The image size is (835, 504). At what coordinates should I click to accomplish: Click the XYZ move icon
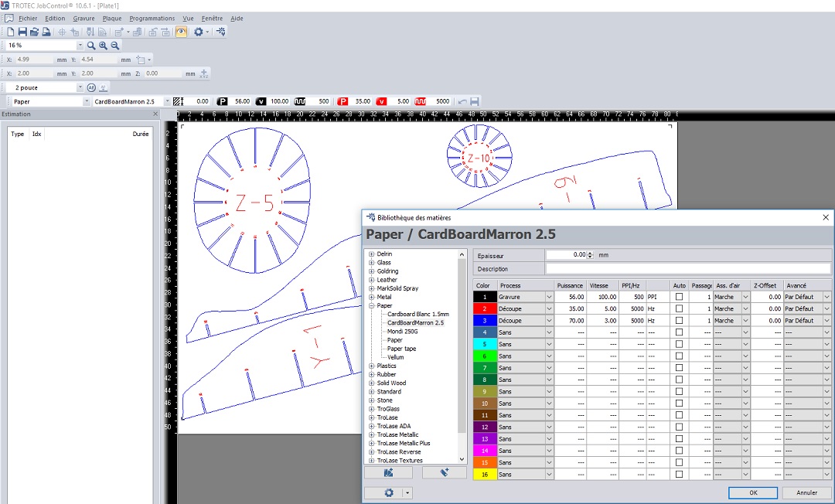coord(203,73)
